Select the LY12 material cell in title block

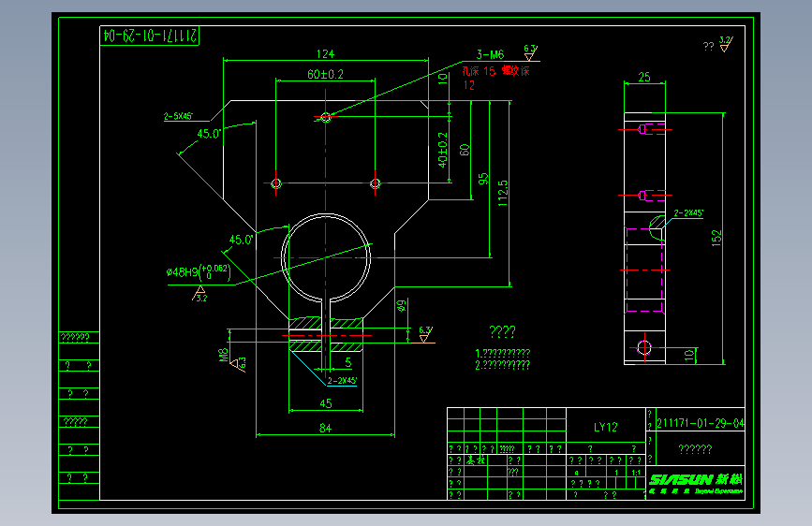[605, 427]
